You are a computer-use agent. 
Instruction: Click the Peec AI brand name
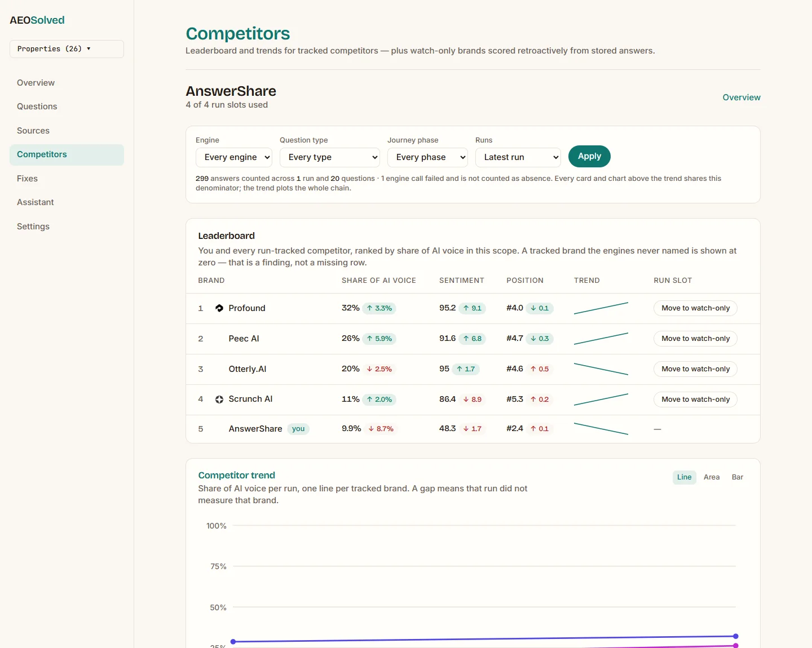tap(244, 339)
